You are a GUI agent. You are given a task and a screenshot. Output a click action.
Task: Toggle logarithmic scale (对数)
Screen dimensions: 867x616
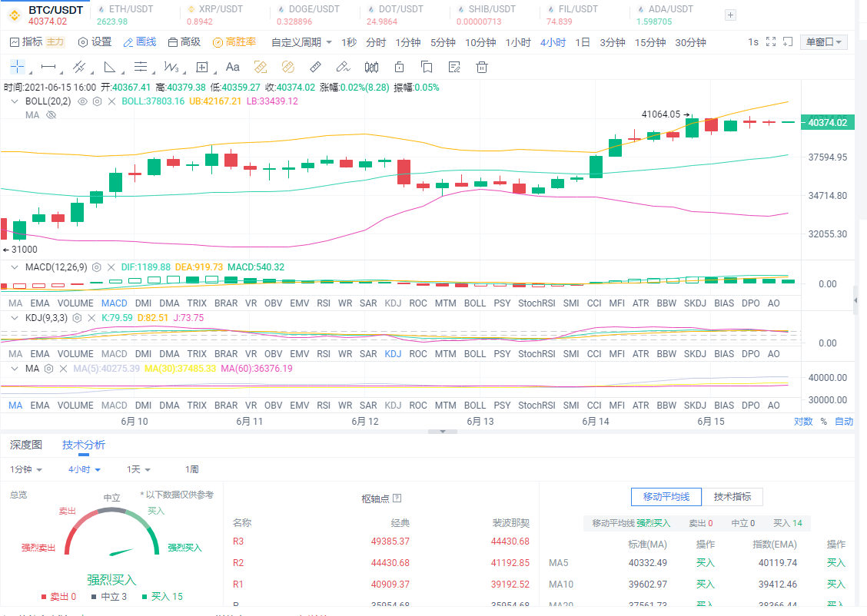(802, 421)
